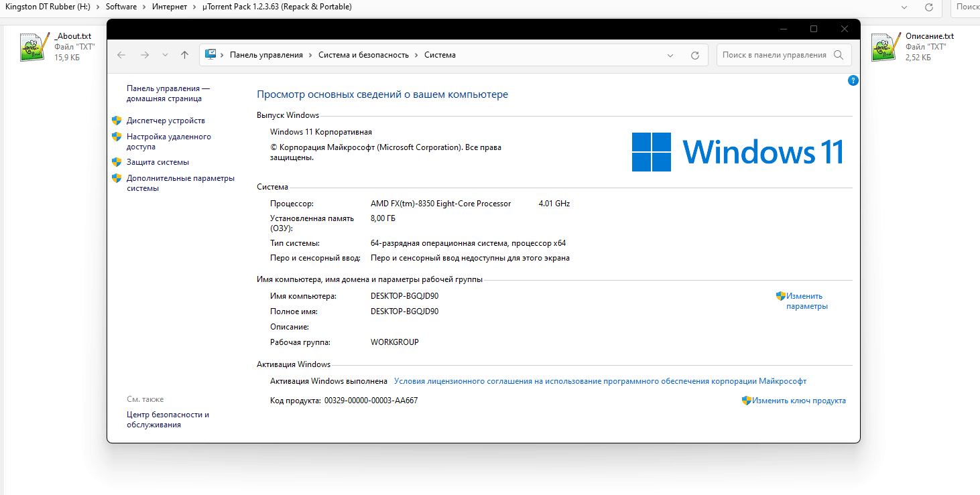Maximize the Control Panel System window

(814, 29)
